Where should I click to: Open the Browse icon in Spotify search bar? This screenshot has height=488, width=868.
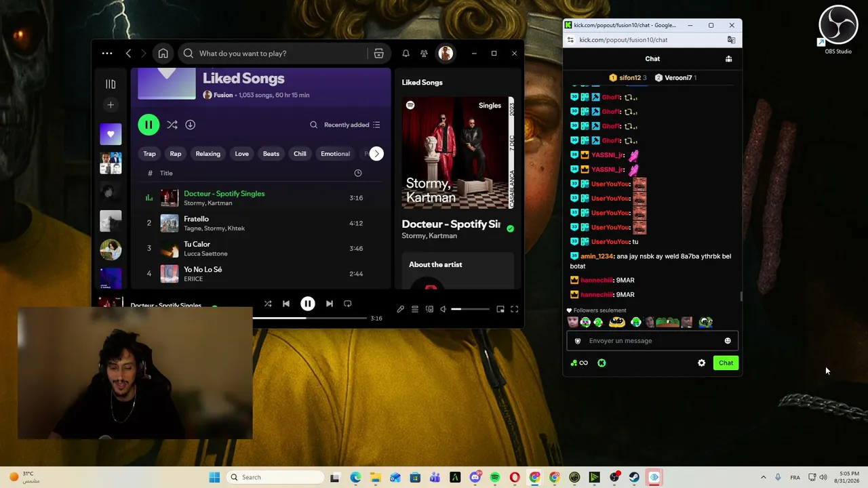click(x=379, y=54)
